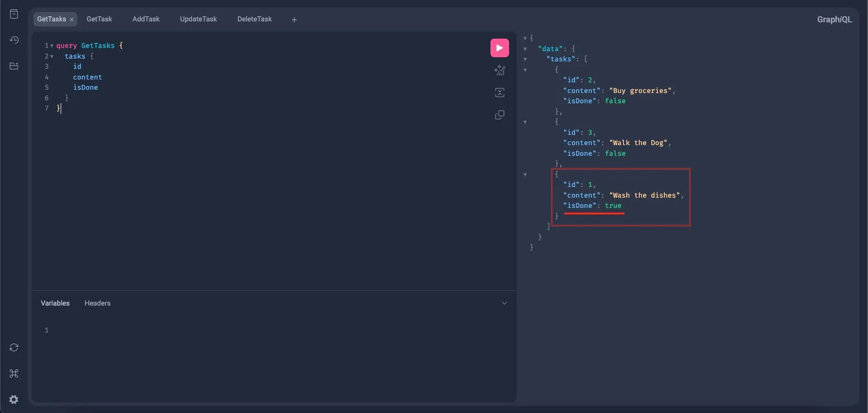Collapse the "tasks" array in response
This screenshot has height=413, width=868.
[x=525, y=59]
